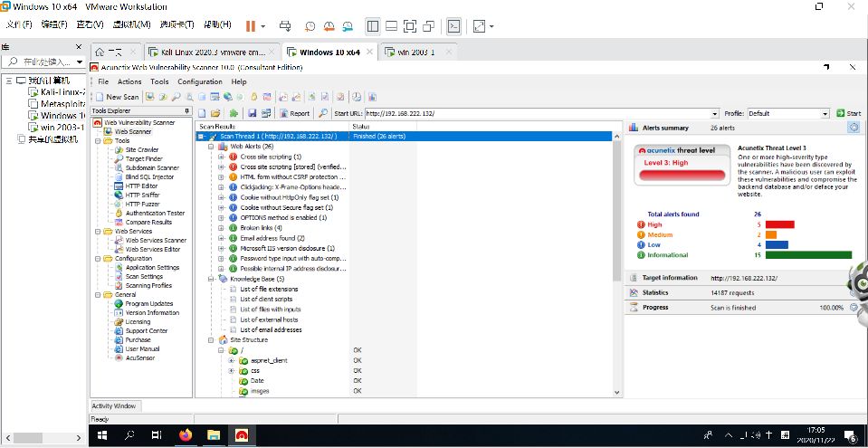Open the Acunetix Help menu
Image resolution: width=868 pixels, height=448 pixels.
tap(239, 81)
